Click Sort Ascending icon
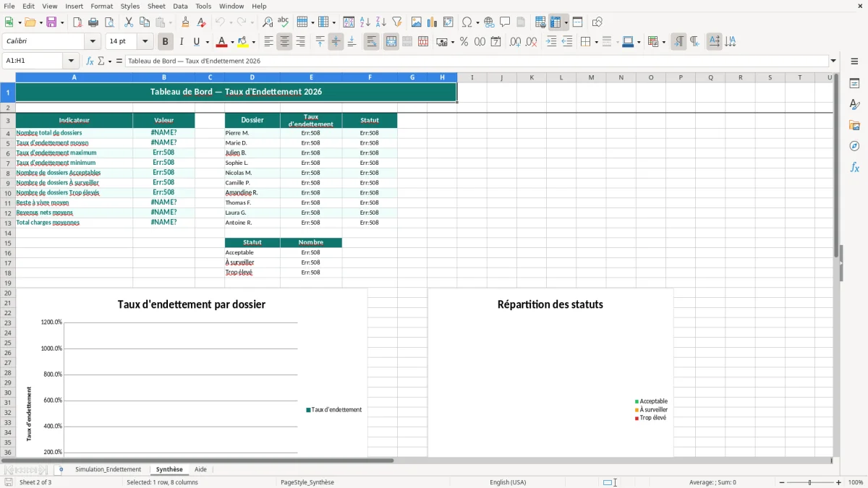This screenshot has height=488, width=868. click(365, 22)
